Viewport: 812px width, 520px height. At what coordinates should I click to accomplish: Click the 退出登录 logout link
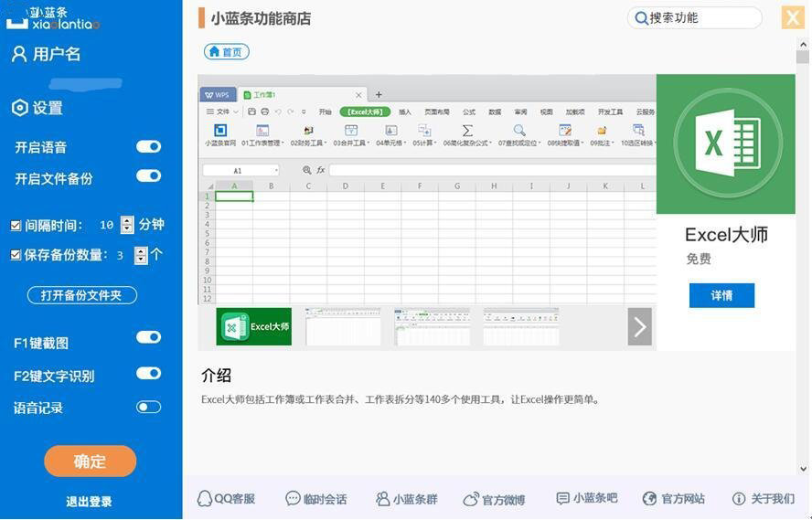[89, 502]
